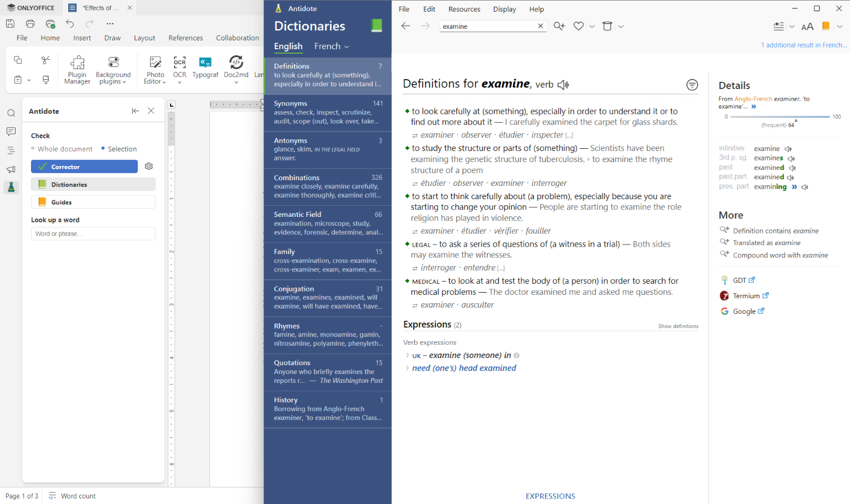Open headings navigation sidebar icon
850x504 pixels.
[11, 150]
